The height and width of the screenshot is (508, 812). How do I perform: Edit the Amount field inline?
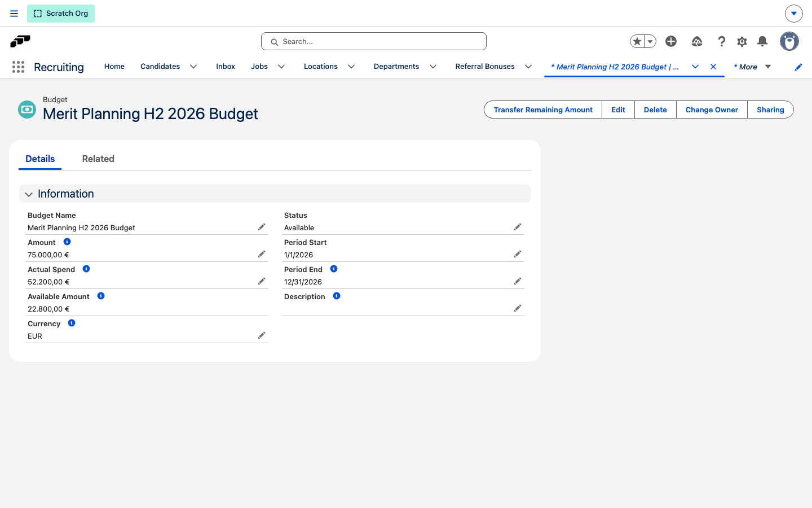[262, 254]
